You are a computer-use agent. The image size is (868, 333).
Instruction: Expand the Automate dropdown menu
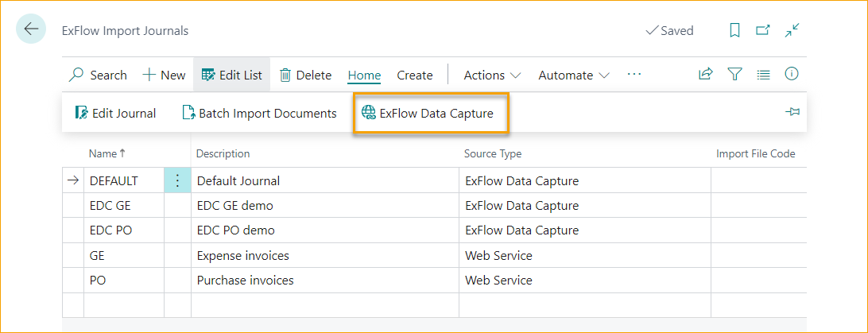(574, 76)
